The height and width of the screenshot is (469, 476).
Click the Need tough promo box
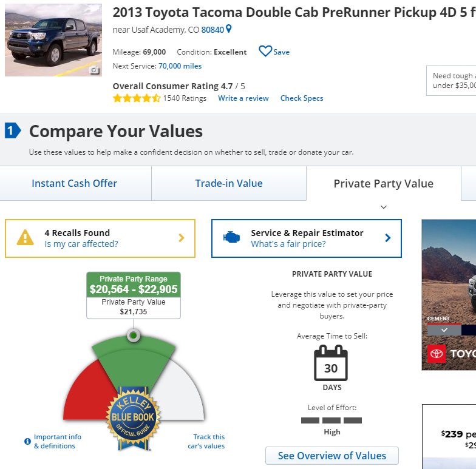coord(451,81)
